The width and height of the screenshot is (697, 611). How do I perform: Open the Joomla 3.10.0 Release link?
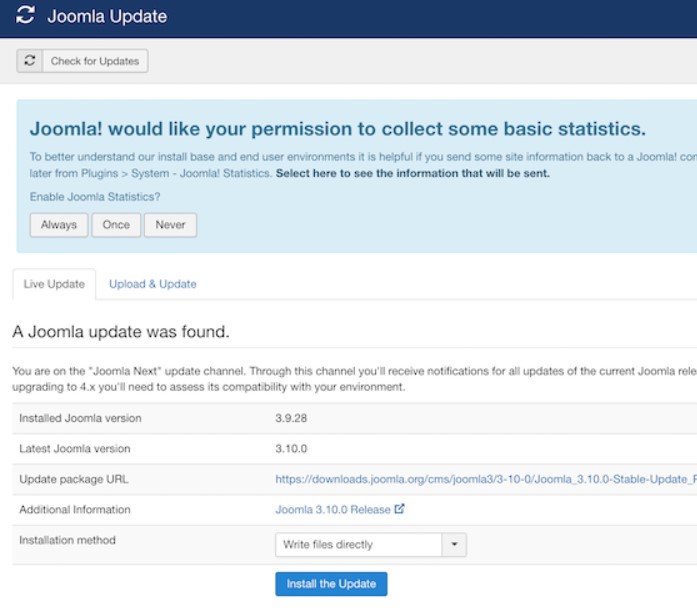coord(332,509)
